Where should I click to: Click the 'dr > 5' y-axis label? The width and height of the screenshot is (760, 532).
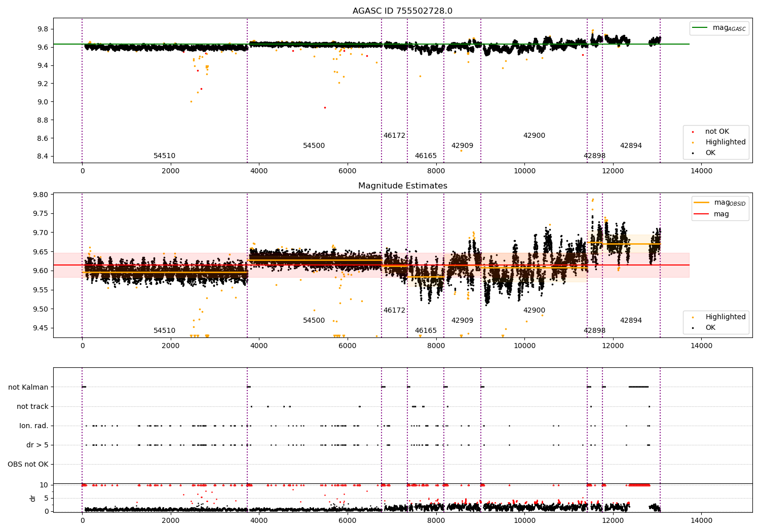click(37, 445)
